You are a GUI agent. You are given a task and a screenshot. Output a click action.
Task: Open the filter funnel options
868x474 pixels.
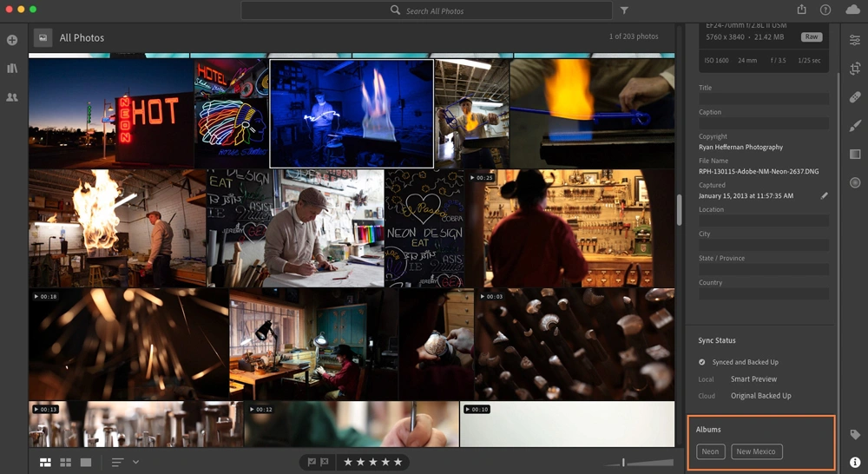click(624, 10)
